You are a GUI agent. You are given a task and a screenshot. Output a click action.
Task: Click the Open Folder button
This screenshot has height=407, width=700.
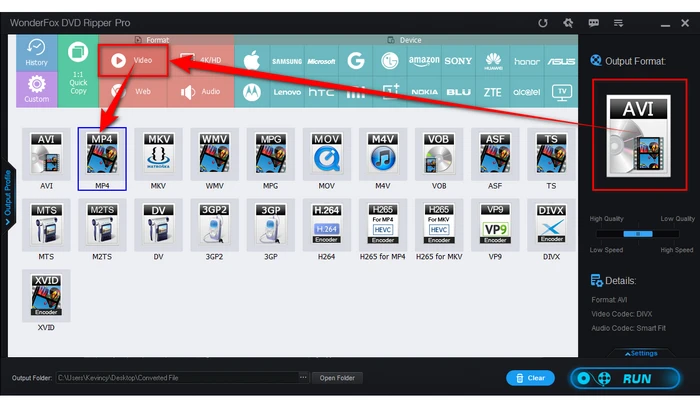(x=338, y=378)
